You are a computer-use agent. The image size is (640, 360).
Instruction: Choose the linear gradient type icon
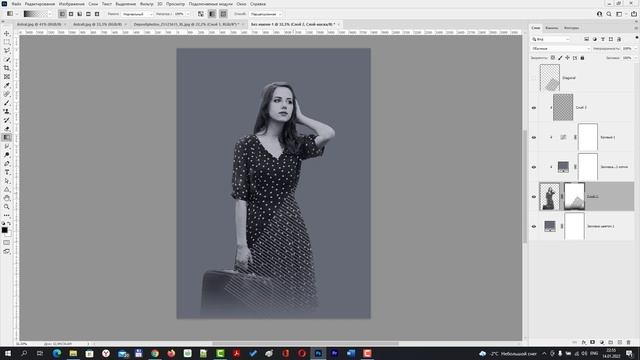(x=62, y=14)
